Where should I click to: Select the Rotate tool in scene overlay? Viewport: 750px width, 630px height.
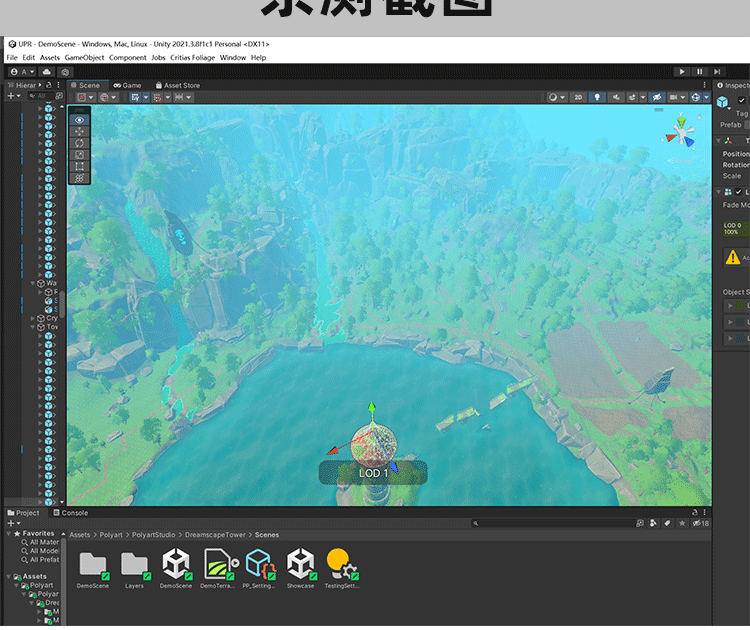pyautogui.click(x=79, y=143)
